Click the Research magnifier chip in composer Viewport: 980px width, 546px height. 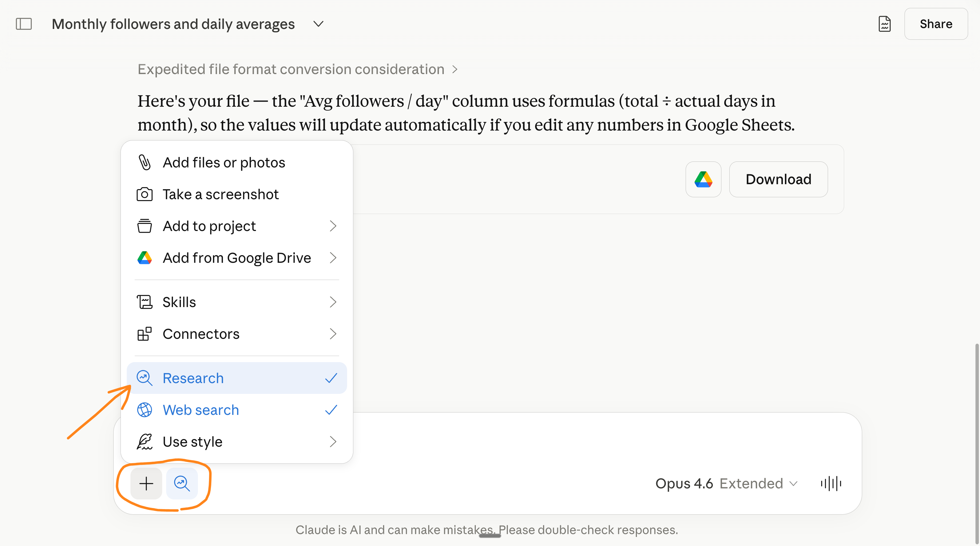click(x=182, y=484)
